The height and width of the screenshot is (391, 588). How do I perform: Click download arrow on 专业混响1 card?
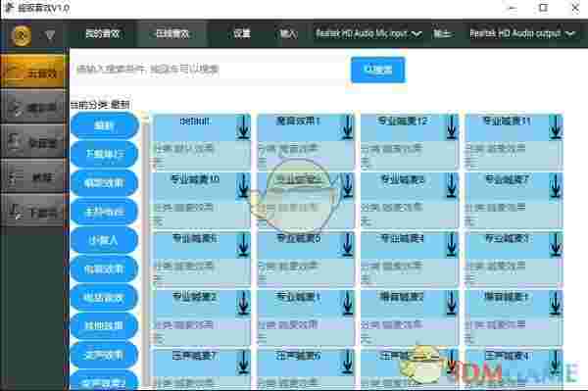(x=348, y=303)
